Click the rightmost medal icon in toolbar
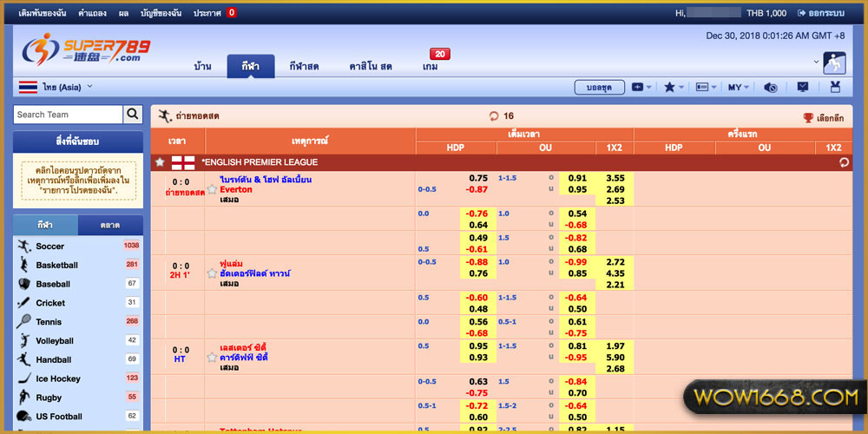The image size is (868, 434). click(x=835, y=88)
